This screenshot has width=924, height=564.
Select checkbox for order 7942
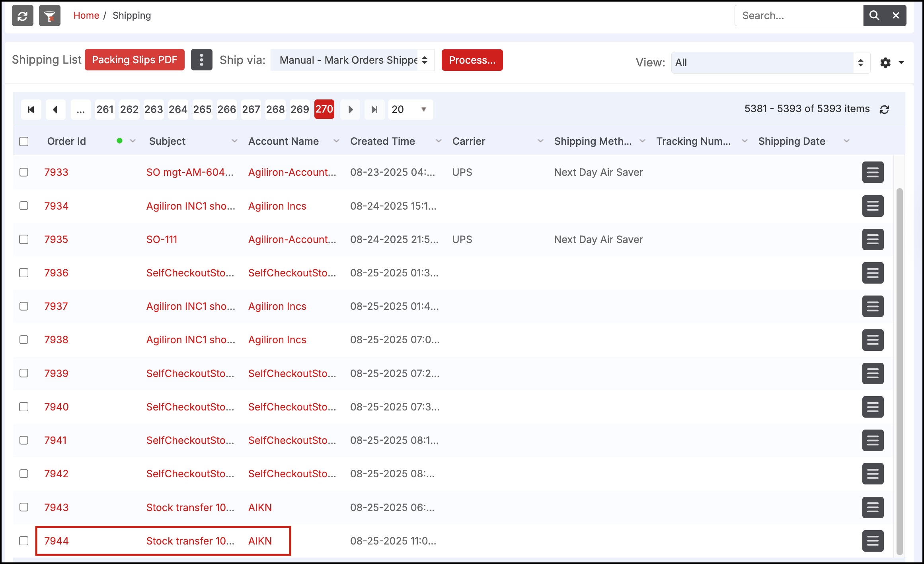pyautogui.click(x=24, y=474)
